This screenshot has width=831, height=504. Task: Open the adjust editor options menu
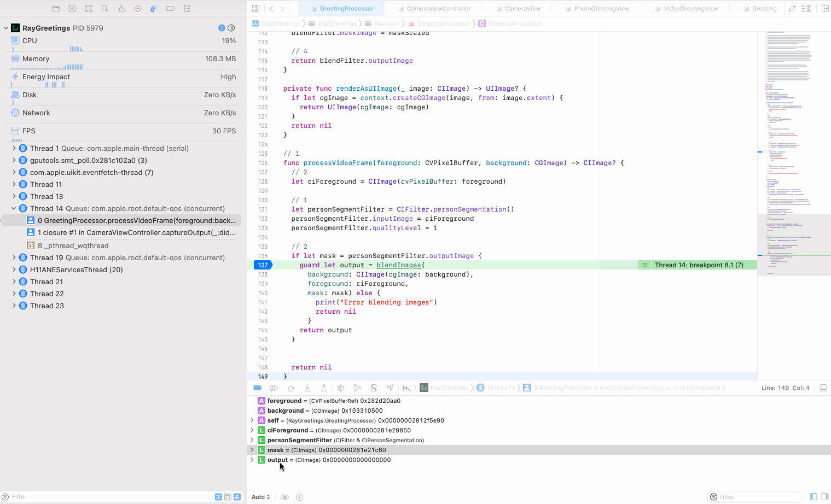(806, 9)
